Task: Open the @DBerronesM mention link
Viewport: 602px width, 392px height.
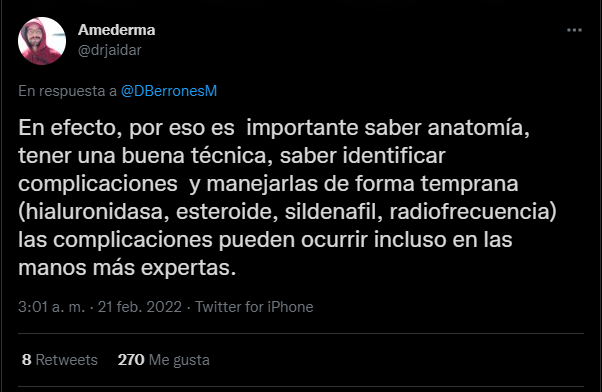Action: pos(169,91)
